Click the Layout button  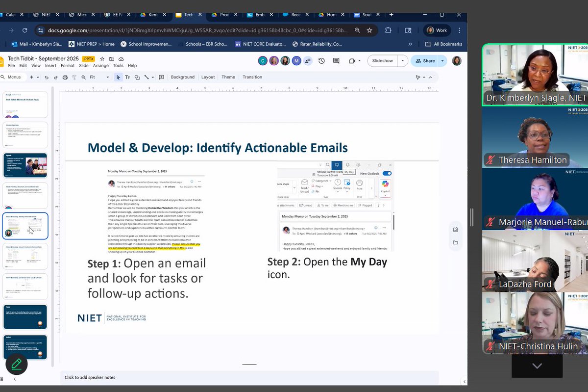(208, 77)
